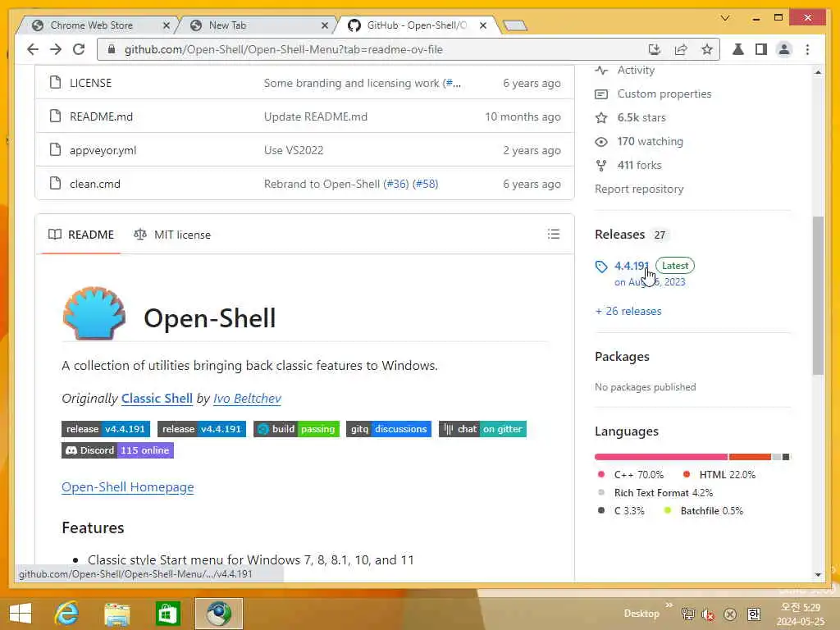840x630 pixels.
Task: Bookmark this tab with star icon
Action: point(707,49)
